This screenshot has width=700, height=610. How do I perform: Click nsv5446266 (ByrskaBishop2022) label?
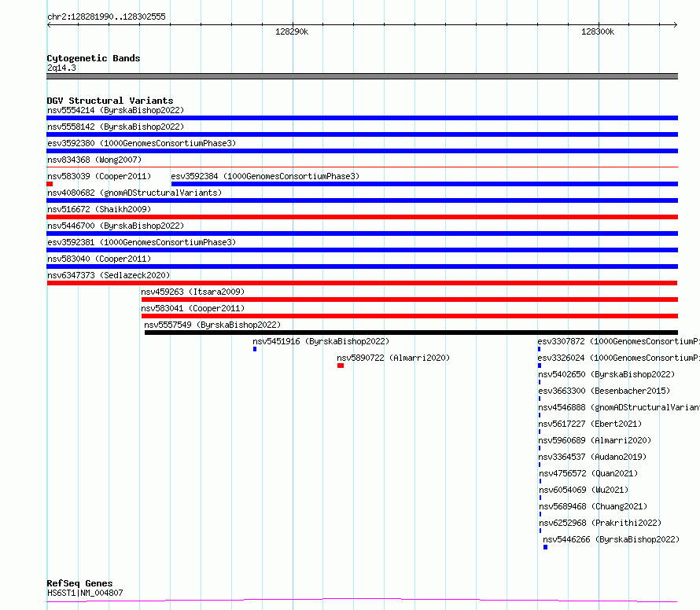[x=611, y=539]
